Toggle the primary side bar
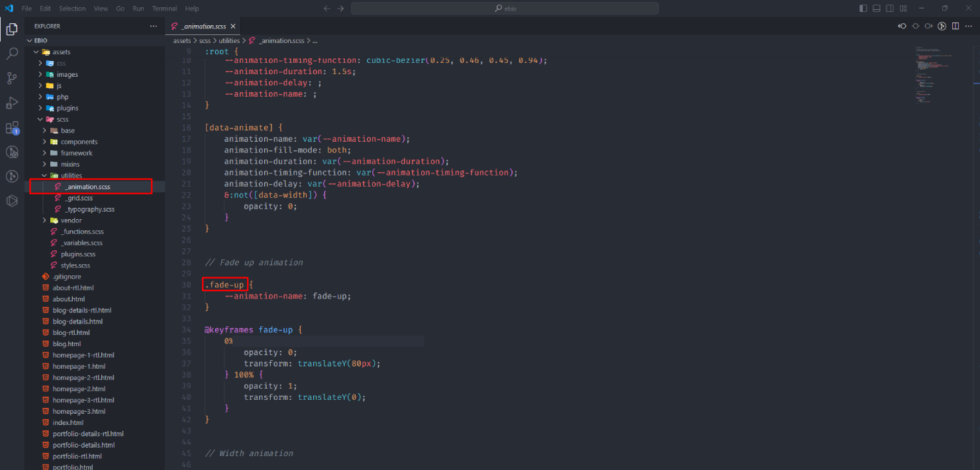 863,9
